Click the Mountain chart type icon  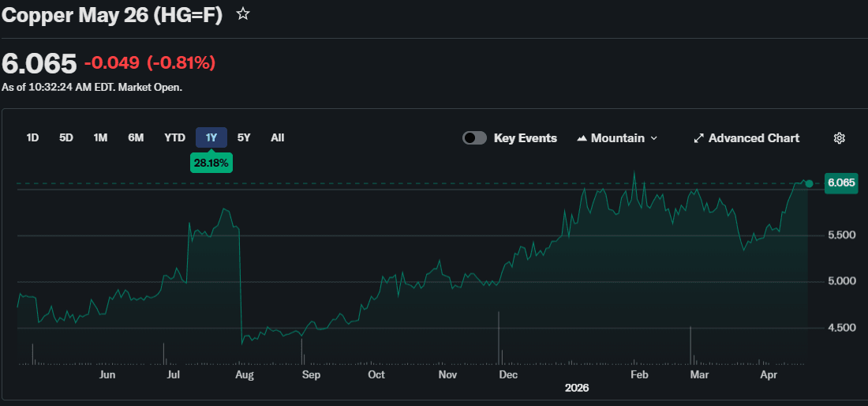(582, 138)
